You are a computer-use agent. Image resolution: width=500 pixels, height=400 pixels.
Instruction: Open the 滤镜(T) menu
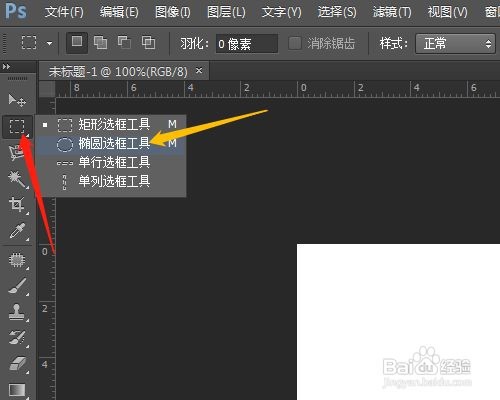392,12
